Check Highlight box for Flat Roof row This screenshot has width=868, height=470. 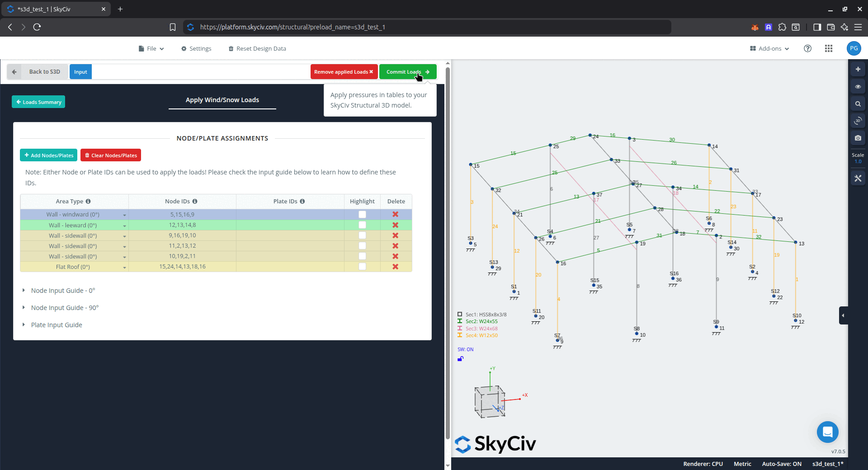pyautogui.click(x=362, y=267)
